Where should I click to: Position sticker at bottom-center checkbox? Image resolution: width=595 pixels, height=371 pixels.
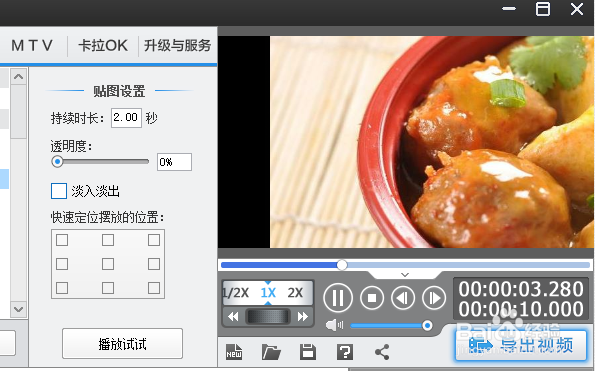point(108,288)
